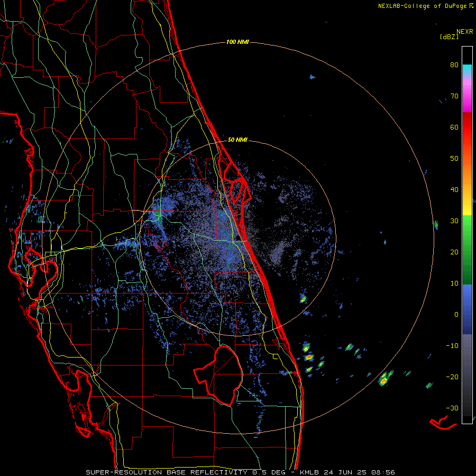Image resolution: width=476 pixels, height=476 pixels.
Task: Click the 30 value on the dBZ scale
Action: click(x=454, y=221)
